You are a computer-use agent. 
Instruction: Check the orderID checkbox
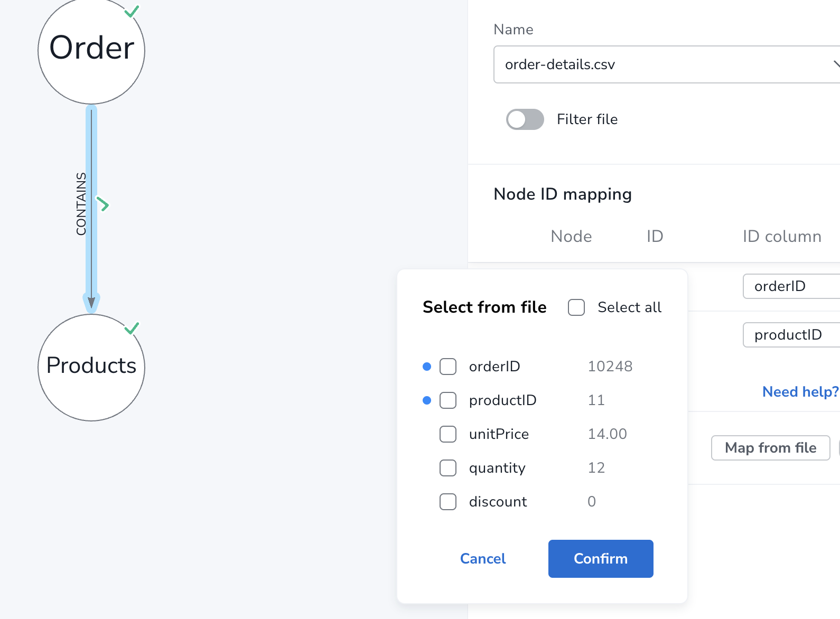[x=448, y=367]
